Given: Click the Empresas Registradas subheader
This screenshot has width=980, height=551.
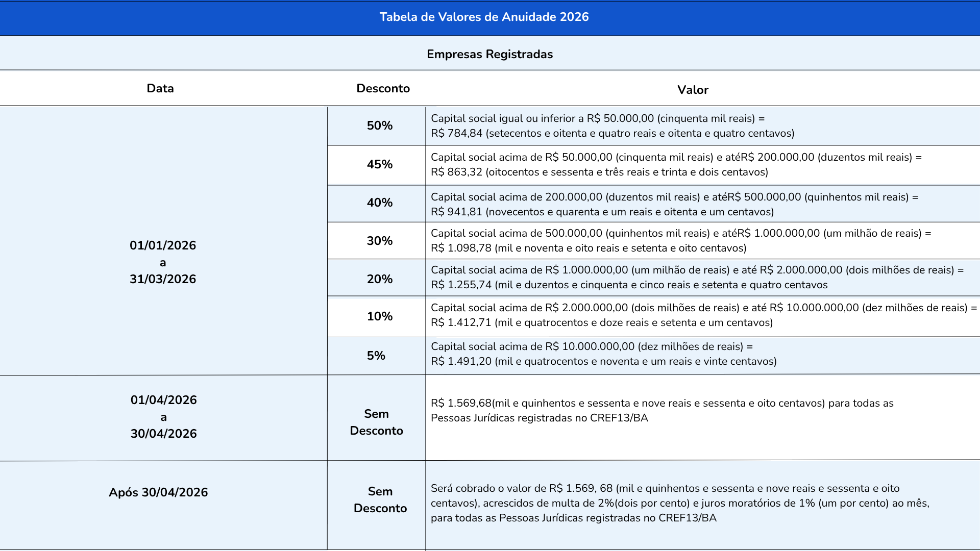Looking at the screenshot, I should pyautogui.click(x=489, y=54).
